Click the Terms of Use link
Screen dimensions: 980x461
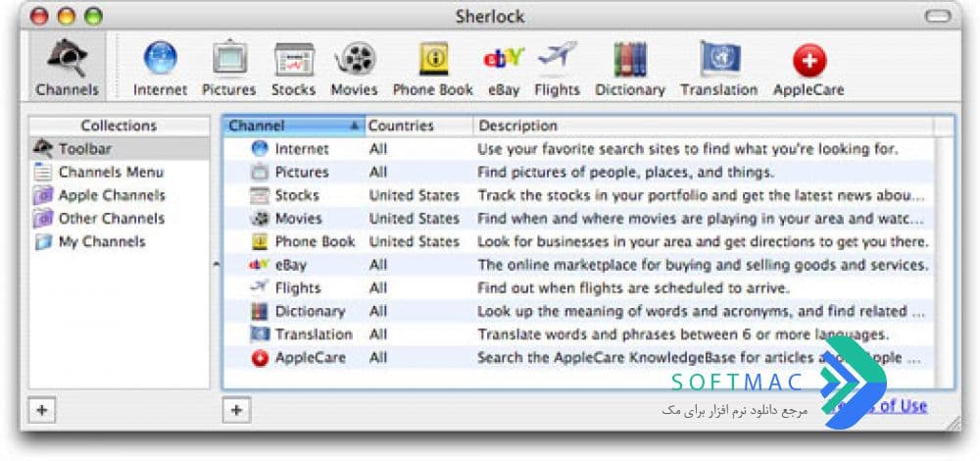pos(875,407)
